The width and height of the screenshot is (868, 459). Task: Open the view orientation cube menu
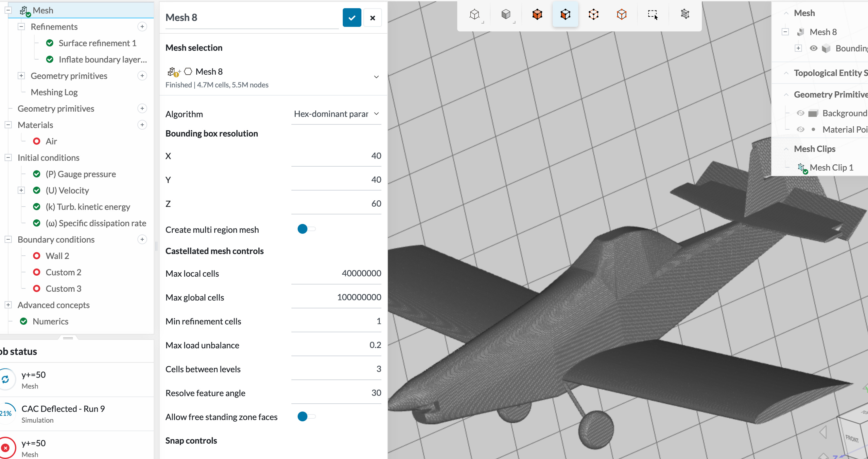(x=475, y=14)
